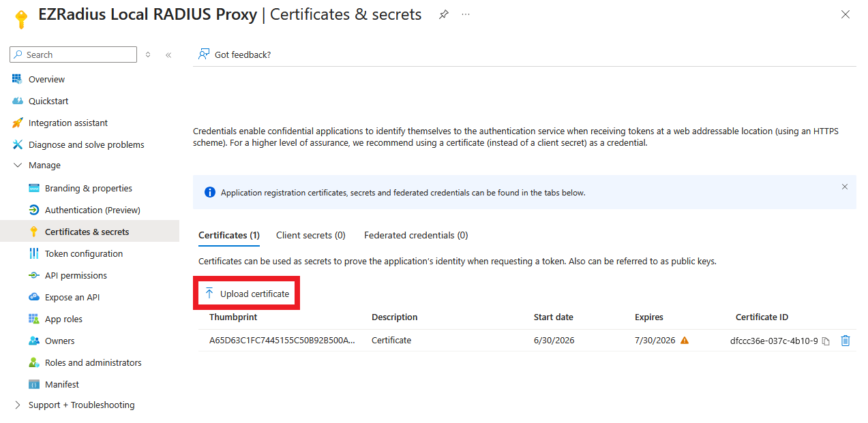This screenshot has width=868, height=423.
Task: Open Branding & properties
Action: [x=89, y=188]
